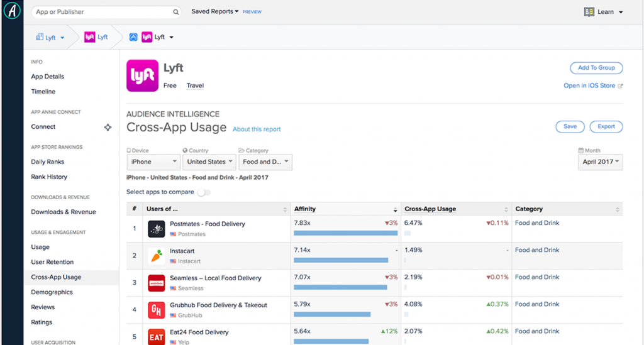Click Eat24 Food Delivery link
This screenshot has height=345, width=644.
point(199,332)
